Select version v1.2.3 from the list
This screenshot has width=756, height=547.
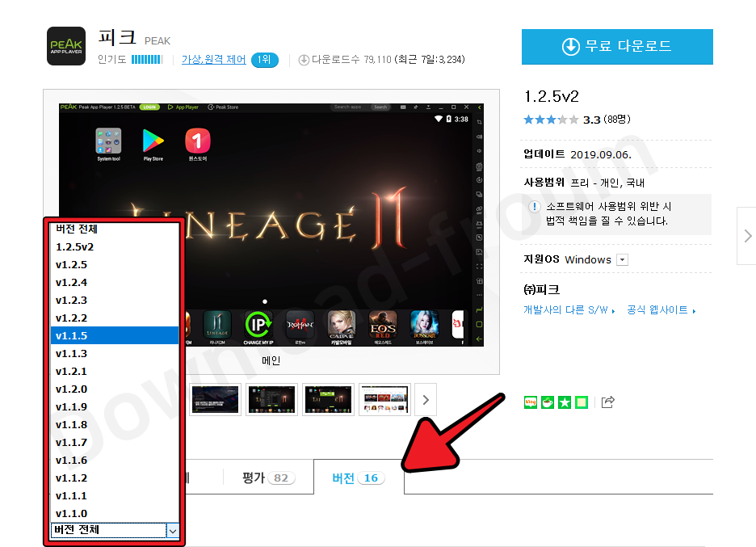pos(114,301)
